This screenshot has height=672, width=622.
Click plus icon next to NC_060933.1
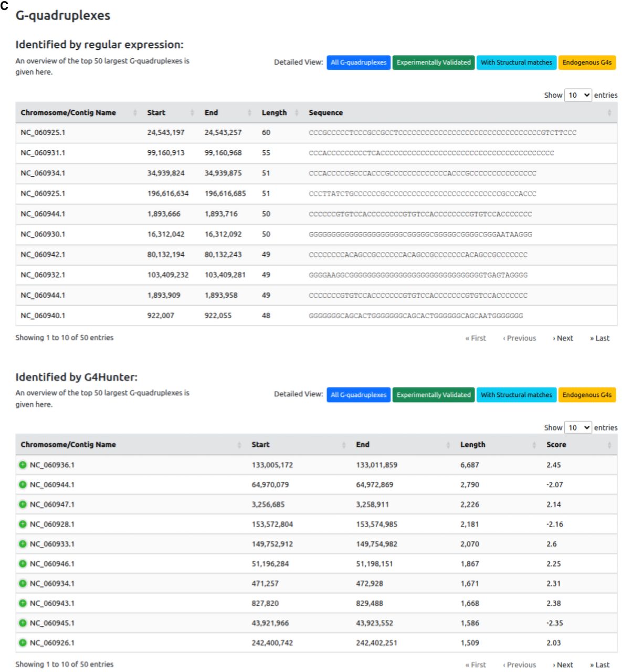[23, 544]
